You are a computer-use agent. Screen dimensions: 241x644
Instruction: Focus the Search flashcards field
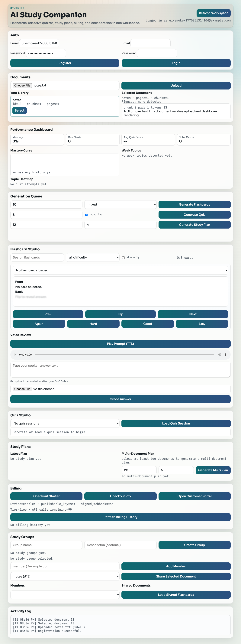pyautogui.click(x=37, y=258)
